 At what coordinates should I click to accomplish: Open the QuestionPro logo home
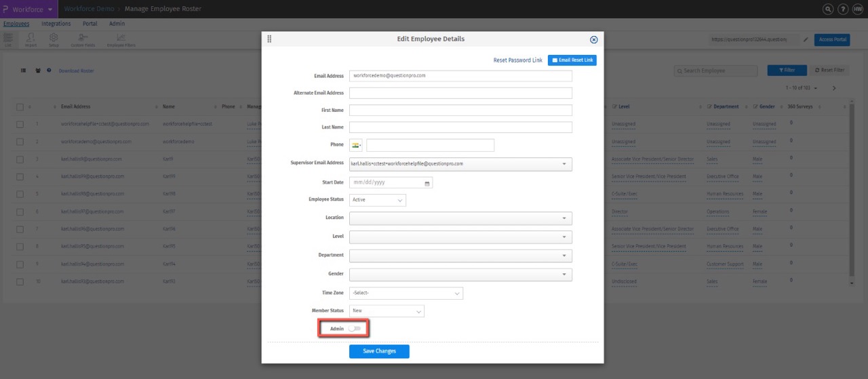click(x=5, y=9)
